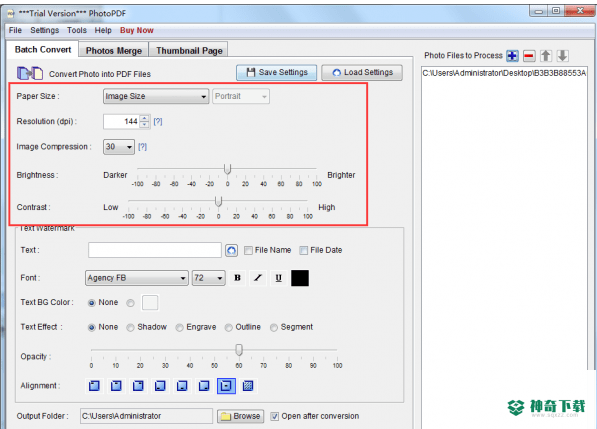Switch to Thumbnail Page tab
Screen dimensions: 597x429
point(189,50)
